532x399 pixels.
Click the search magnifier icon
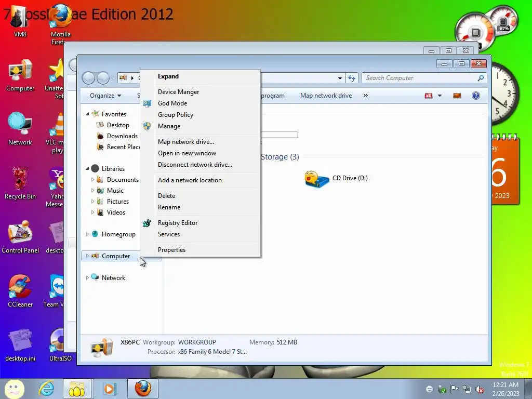tap(481, 78)
